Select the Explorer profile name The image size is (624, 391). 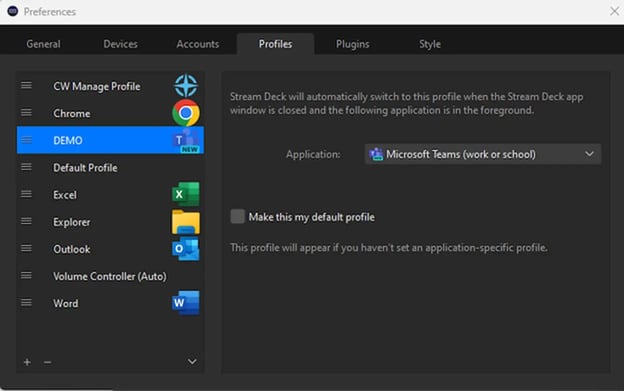72,222
